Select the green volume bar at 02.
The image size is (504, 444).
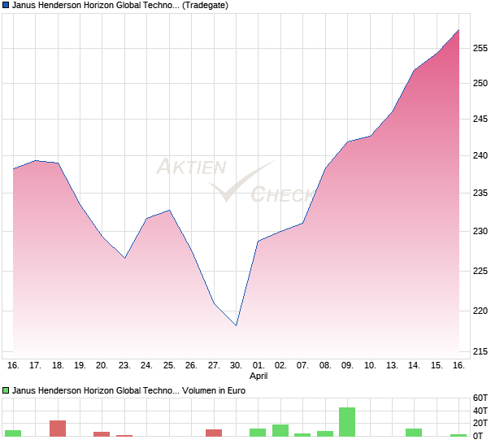(x=280, y=430)
